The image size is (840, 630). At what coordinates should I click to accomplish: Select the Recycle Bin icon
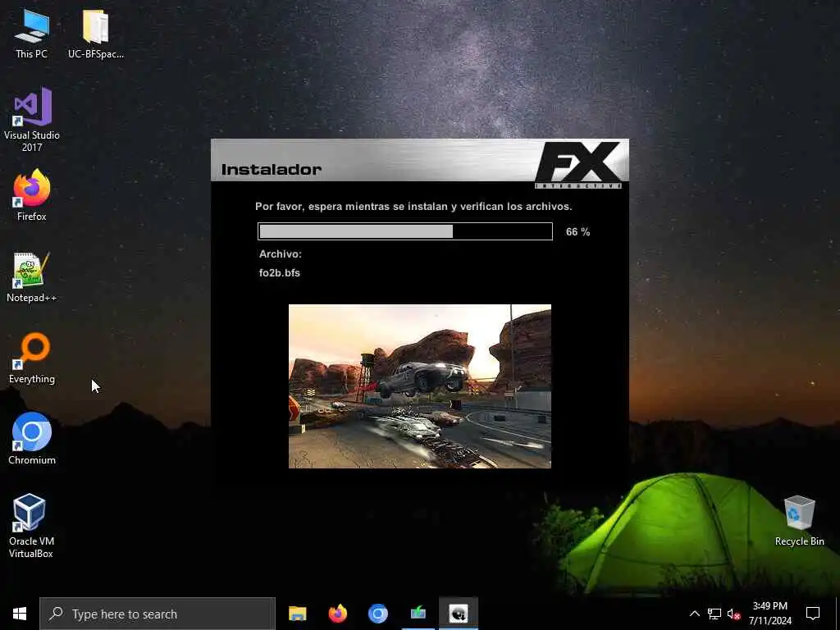799,521
